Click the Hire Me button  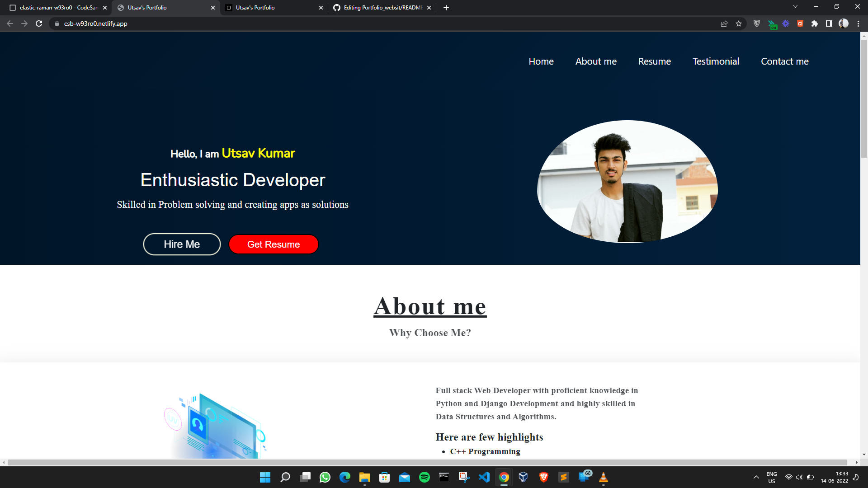(182, 244)
